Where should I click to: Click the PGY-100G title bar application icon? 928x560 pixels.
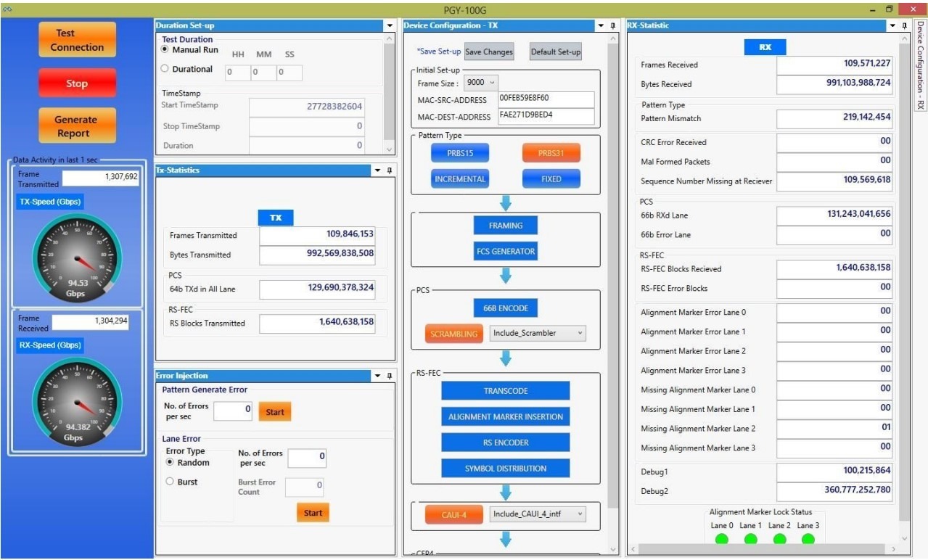(x=7, y=9)
